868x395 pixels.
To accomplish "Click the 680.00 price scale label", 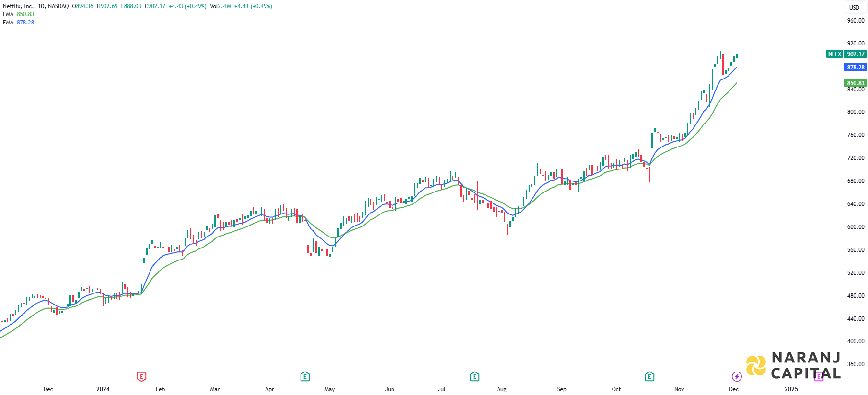I will (856, 181).
